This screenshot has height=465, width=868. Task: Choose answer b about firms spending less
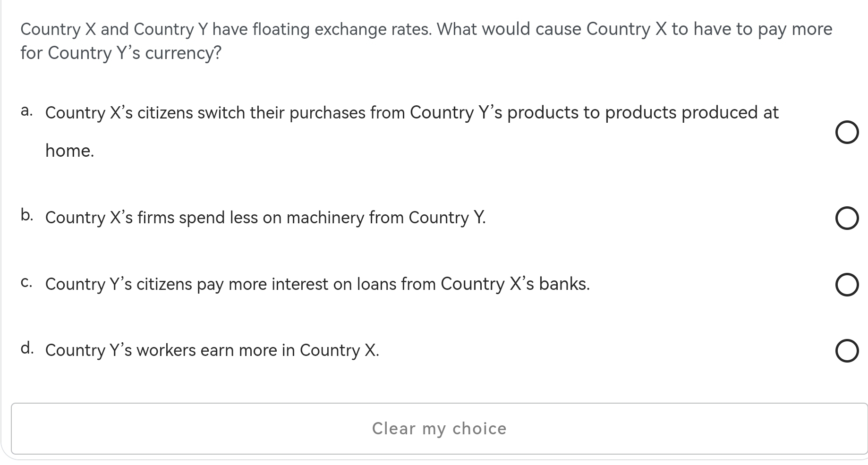click(x=847, y=218)
